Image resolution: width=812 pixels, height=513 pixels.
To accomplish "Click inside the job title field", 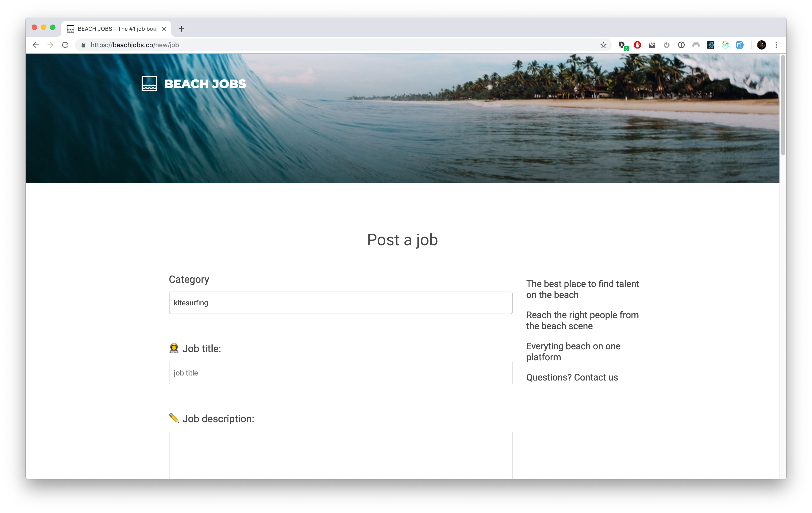I will (340, 373).
